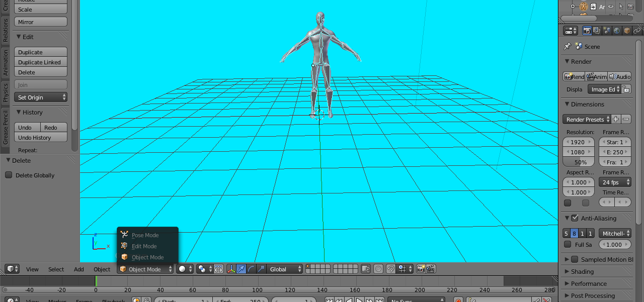Enable the Delete Globally checkbox
Viewport: 644px width, 302px height.
[9, 175]
